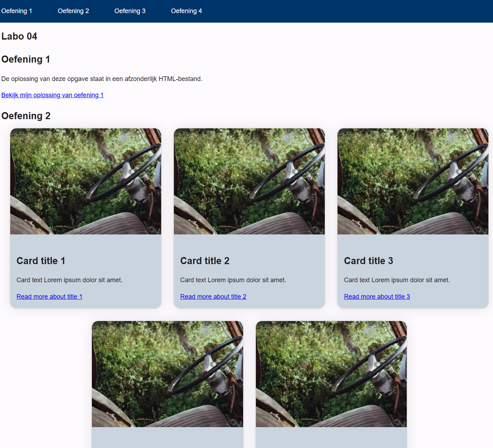Image resolution: width=493 pixels, height=448 pixels.
Task: Click the Lorem ipsum text in Card 1
Action: pyautogui.click(x=69, y=280)
